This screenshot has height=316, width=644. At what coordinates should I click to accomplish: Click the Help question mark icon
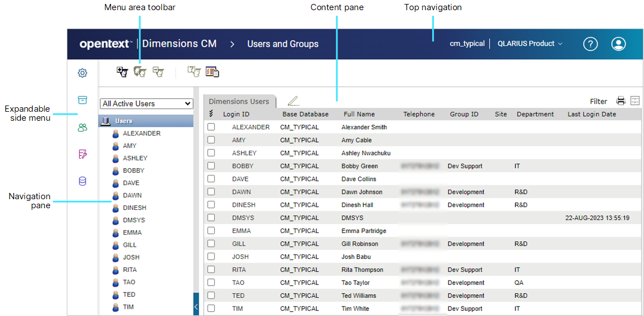pyautogui.click(x=590, y=44)
